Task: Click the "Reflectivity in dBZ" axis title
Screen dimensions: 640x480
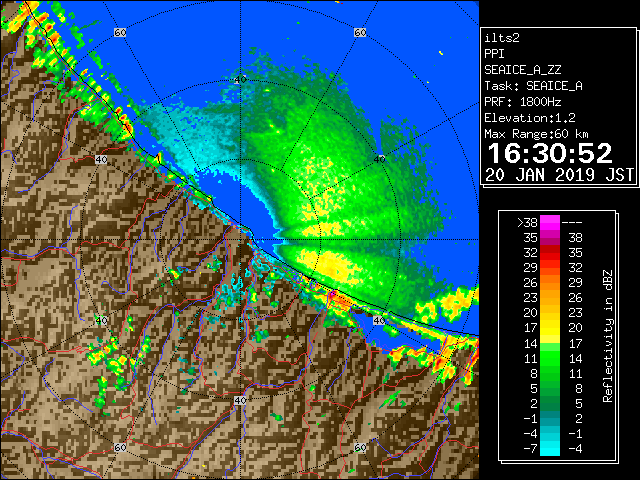Action: (608, 336)
